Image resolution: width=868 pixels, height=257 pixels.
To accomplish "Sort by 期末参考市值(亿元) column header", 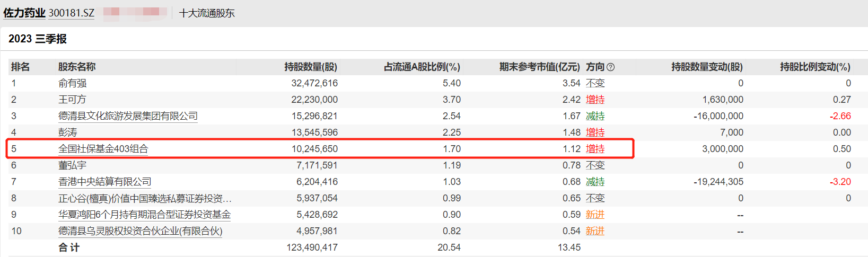I will tap(540, 67).
